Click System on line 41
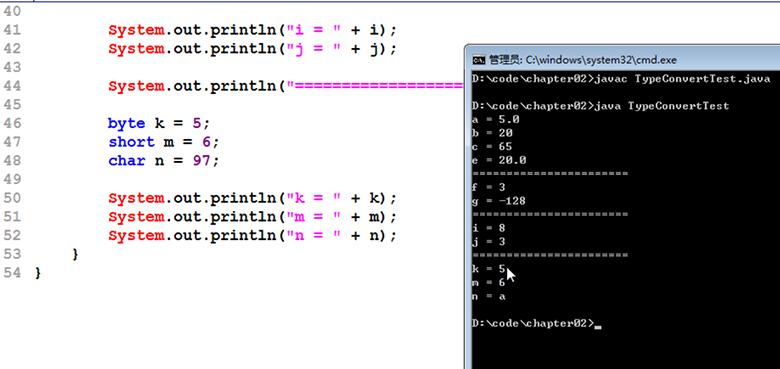The height and width of the screenshot is (369, 780). [x=136, y=30]
